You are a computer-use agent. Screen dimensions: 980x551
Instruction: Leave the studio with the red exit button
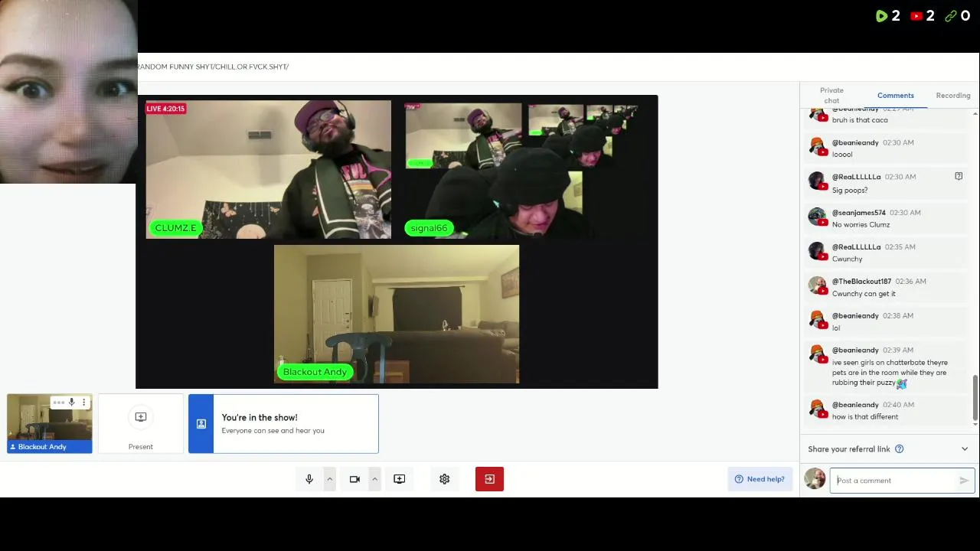pyautogui.click(x=489, y=479)
